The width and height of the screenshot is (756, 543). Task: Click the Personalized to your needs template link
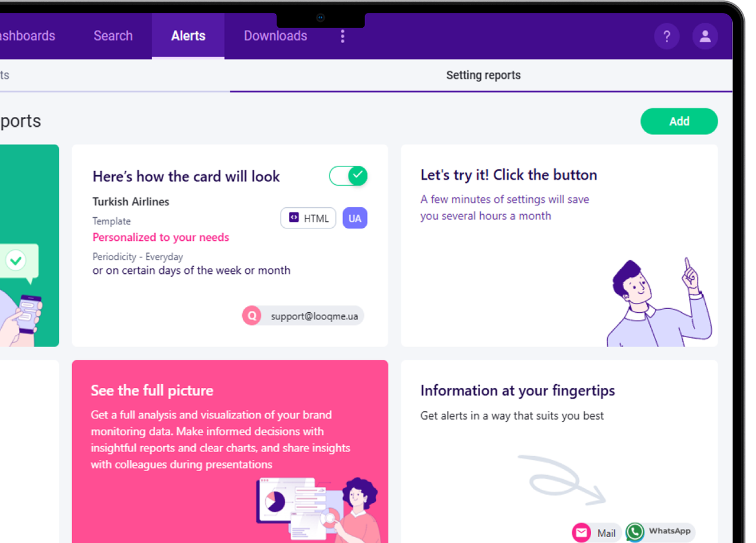click(161, 237)
